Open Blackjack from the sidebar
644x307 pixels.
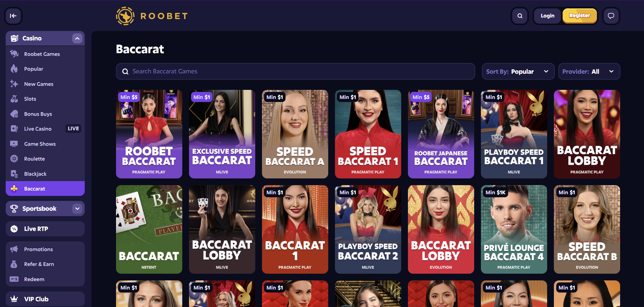point(45,174)
